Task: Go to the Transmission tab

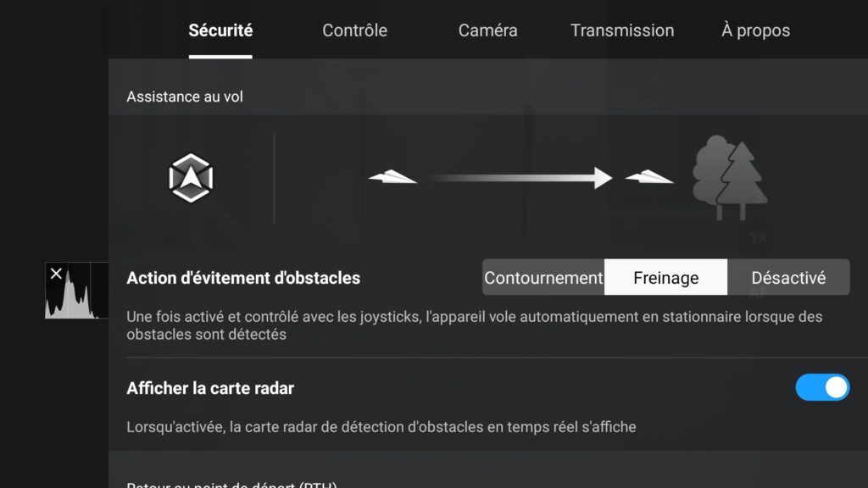Action: [x=622, y=30]
